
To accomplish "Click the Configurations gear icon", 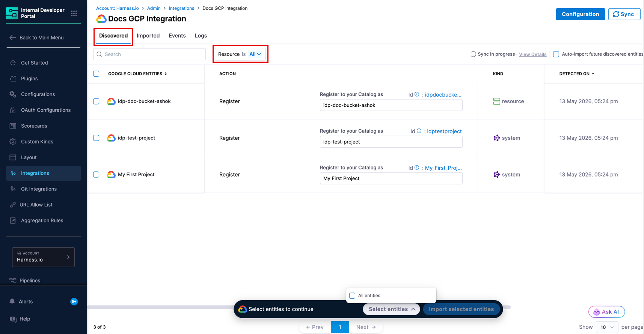I will coord(13,94).
